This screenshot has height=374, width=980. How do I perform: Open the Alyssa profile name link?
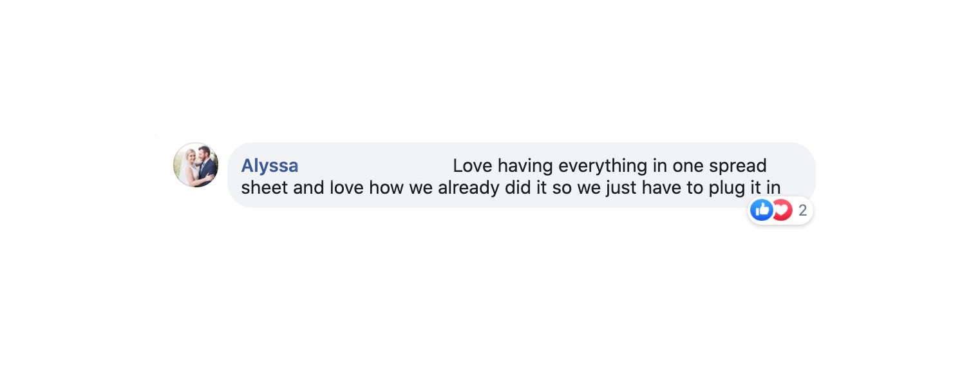[270, 165]
